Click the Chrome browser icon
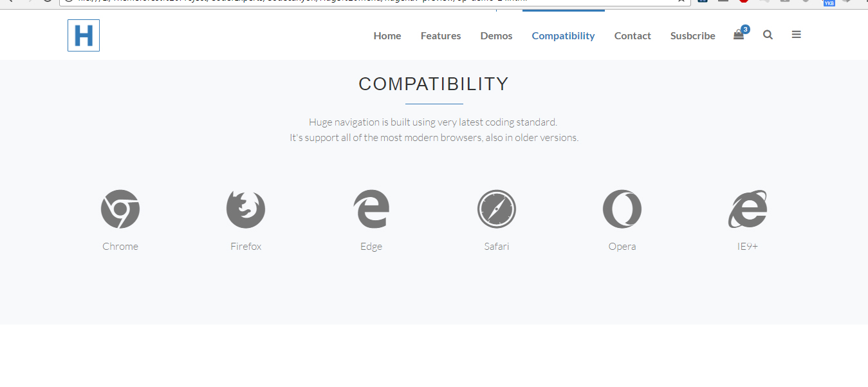The width and height of the screenshot is (868, 387). [x=120, y=209]
